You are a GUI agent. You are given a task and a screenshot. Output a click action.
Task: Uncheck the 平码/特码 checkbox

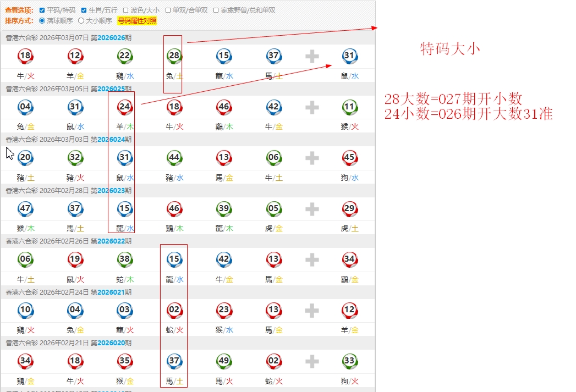pos(42,10)
